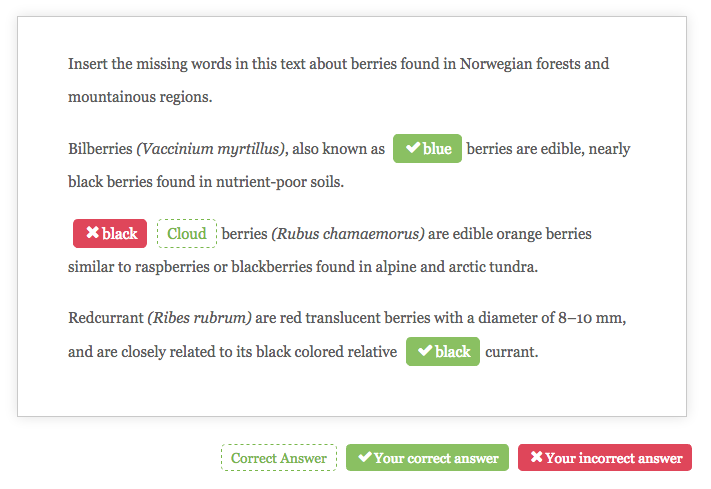Click the dashed 'Correct Answer' legend label
The height and width of the screenshot is (489, 711).
click(279, 458)
